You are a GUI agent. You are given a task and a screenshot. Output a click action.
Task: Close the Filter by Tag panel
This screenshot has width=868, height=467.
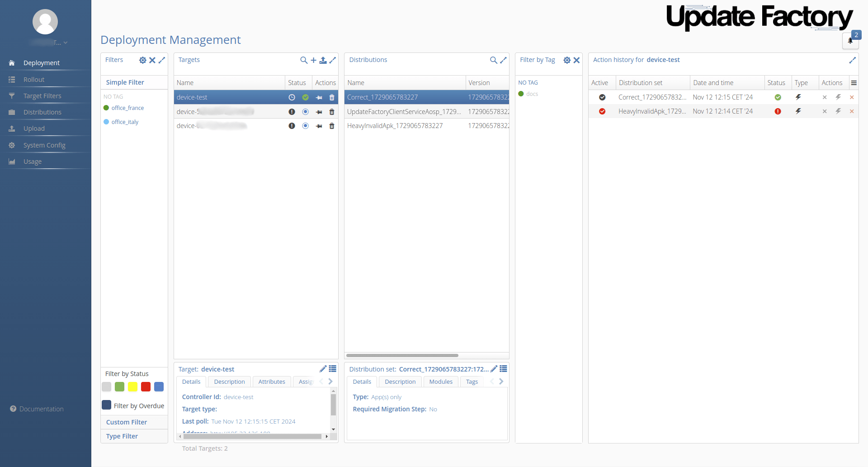[576, 60]
